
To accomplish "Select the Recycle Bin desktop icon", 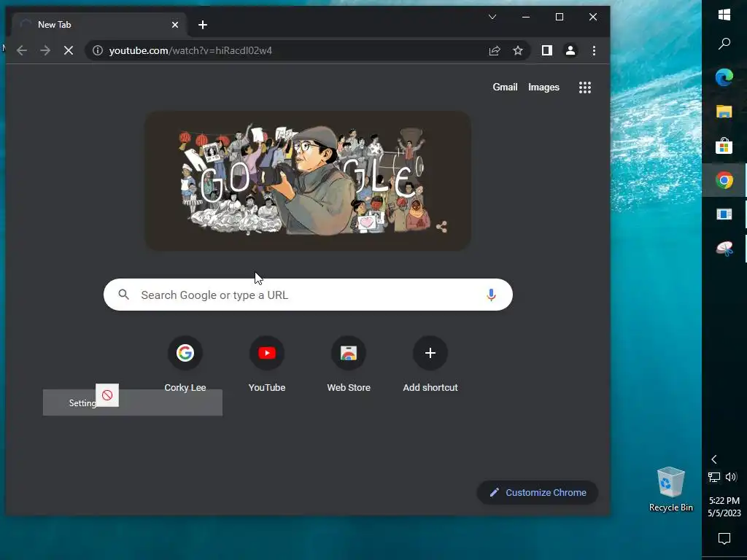I will 671,489.
